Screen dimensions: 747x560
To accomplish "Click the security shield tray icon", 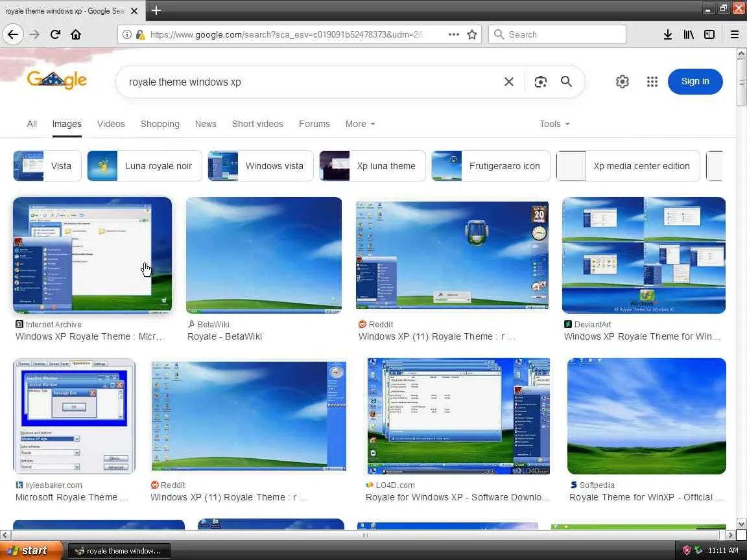I will [x=687, y=550].
